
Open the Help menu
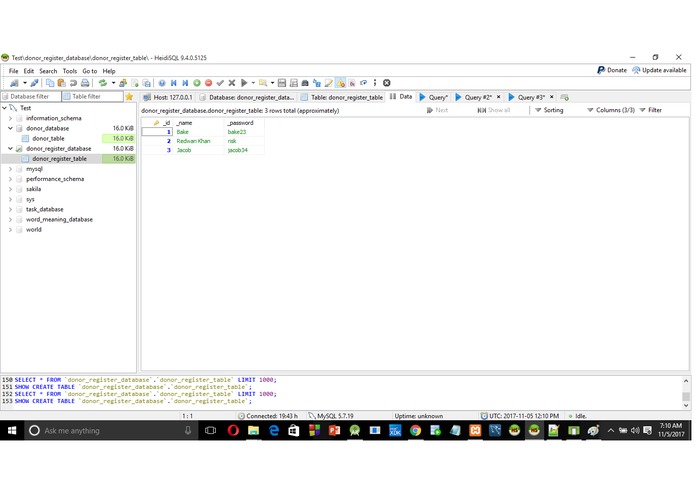[x=109, y=71]
